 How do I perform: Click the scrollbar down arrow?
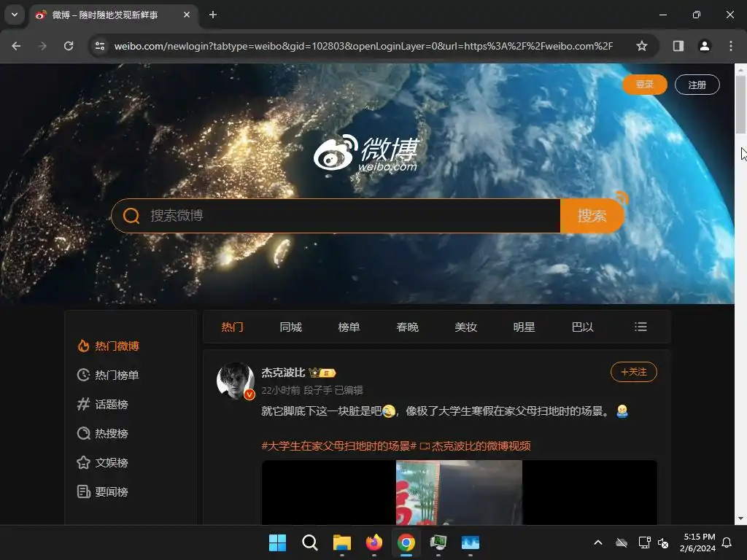(740, 518)
